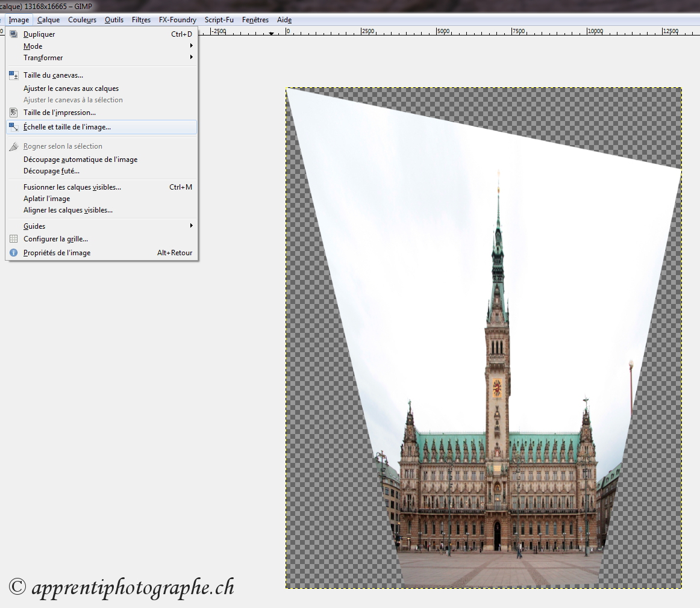Image resolution: width=700 pixels, height=608 pixels.
Task: Open the Filtres menu
Action: click(141, 20)
